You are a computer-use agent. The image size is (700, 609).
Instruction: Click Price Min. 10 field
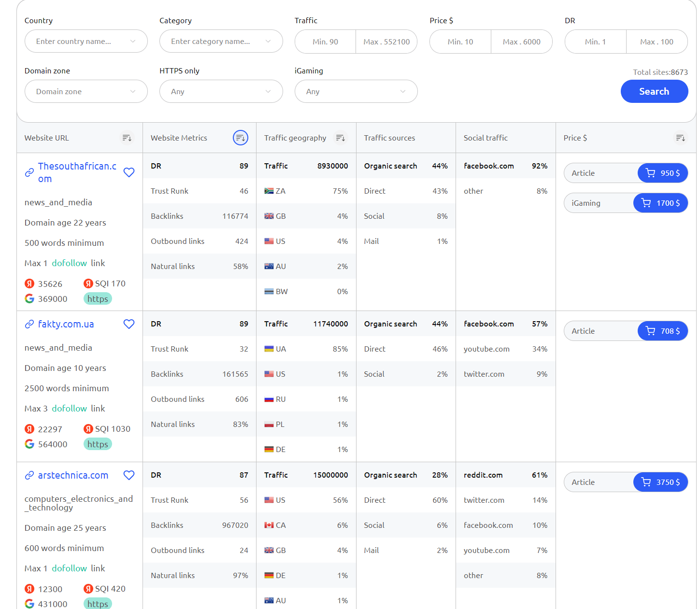tap(460, 42)
